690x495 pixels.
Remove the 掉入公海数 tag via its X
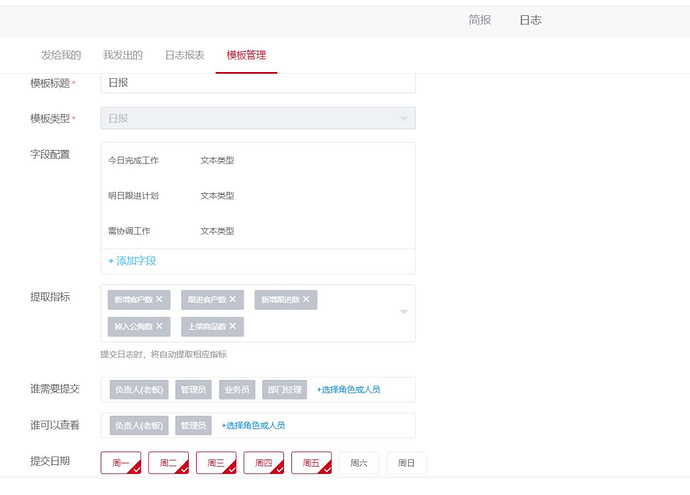point(159,326)
